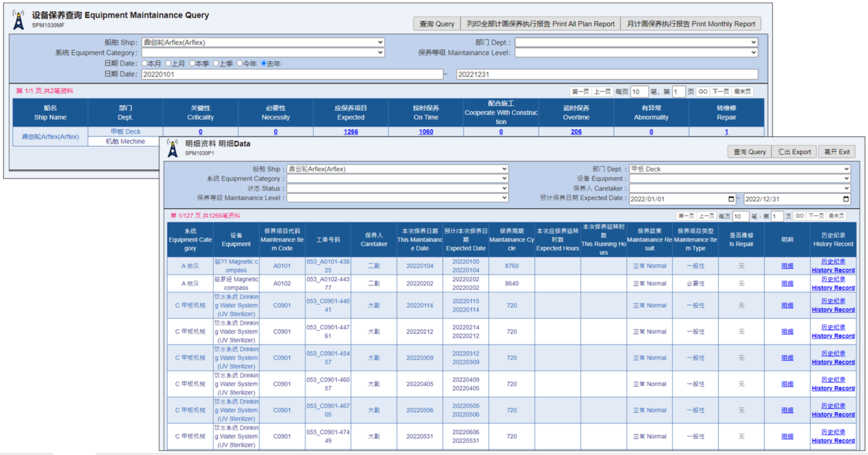Open calendar picker on 2022/12/31 expected date
868x455 pixels.
click(x=846, y=199)
